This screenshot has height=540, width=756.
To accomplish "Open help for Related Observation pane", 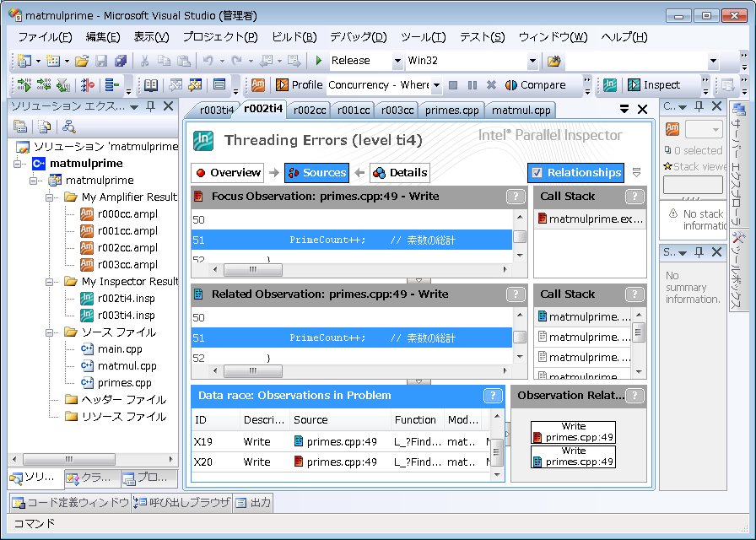I will click(516, 294).
